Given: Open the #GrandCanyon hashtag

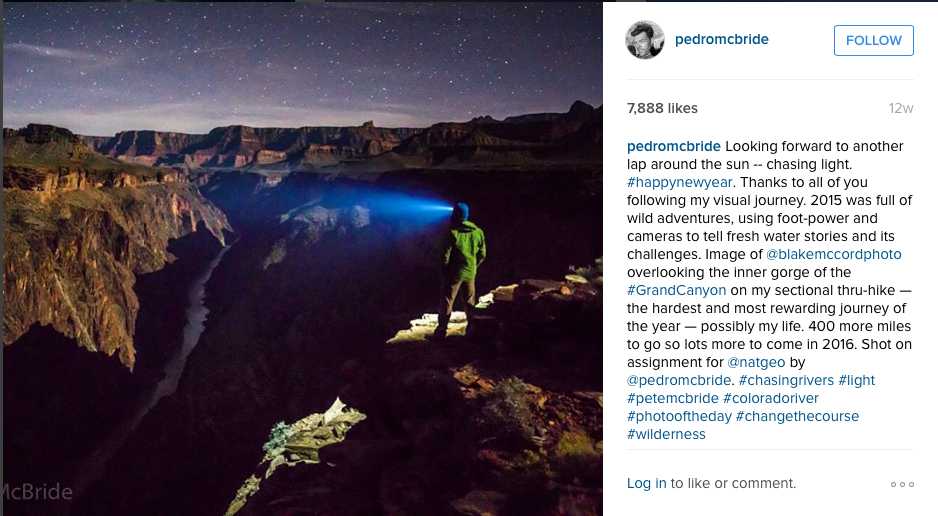Looking at the screenshot, I should tap(677, 290).
